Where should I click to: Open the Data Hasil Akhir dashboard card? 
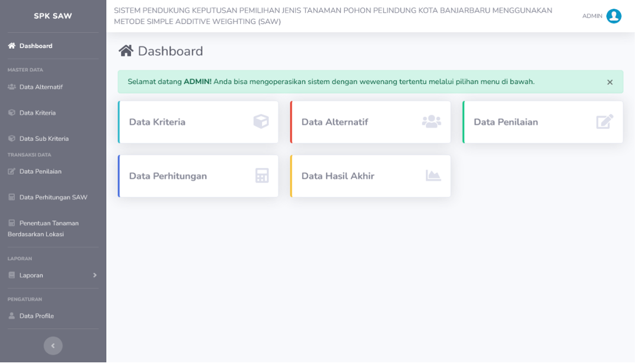coord(370,176)
